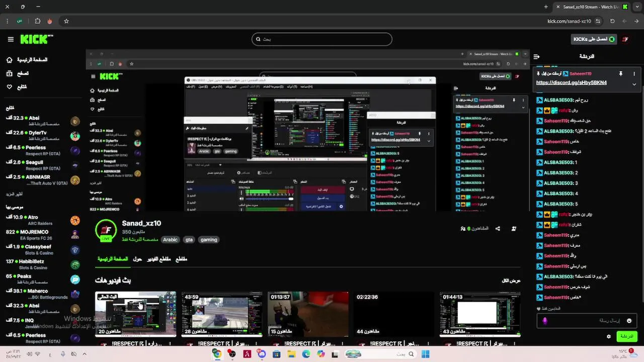Viewport: 644px width, 362px height.
Task: Open the 01:13:57 video thumbnail
Action: [308, 314]
